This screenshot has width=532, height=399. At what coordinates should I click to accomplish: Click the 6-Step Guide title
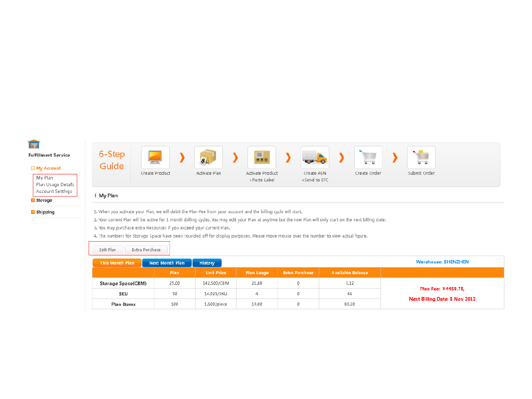[x=112, y=160]
